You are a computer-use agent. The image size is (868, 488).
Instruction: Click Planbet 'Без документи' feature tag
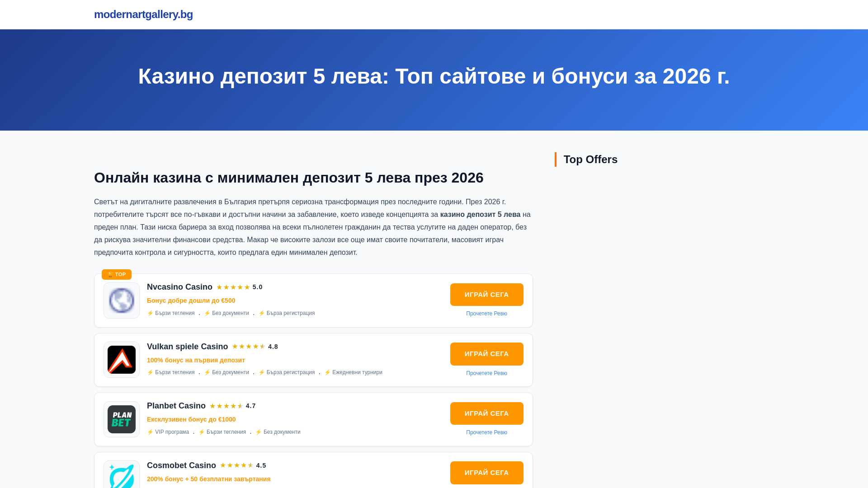278,432
